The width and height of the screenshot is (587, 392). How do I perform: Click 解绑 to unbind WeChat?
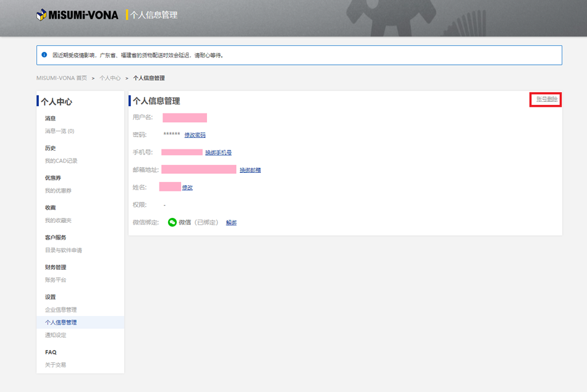[x=231, y=222]
